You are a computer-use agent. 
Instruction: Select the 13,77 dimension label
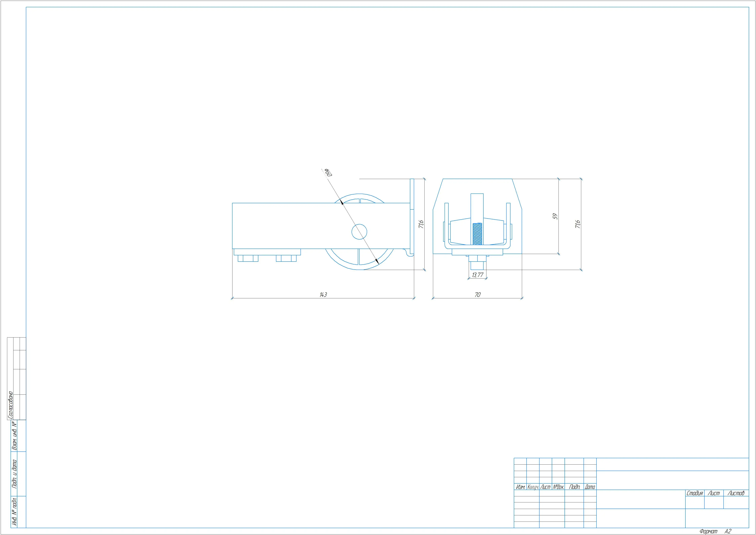coord(477,275)
